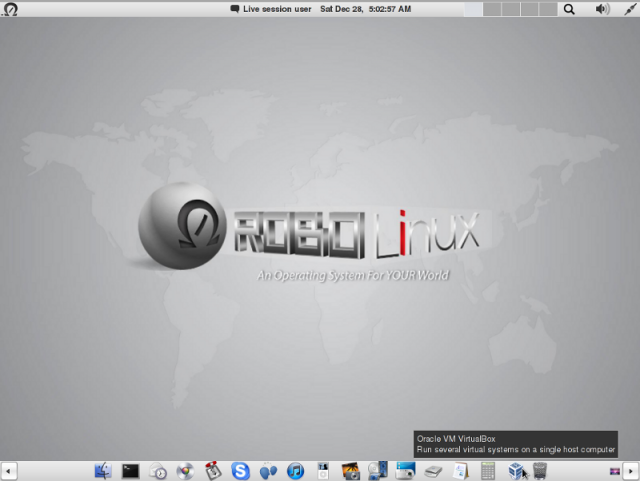The image size is (640, 481).
Task: Open the notepad document dock icon
Action: [460, 471]
